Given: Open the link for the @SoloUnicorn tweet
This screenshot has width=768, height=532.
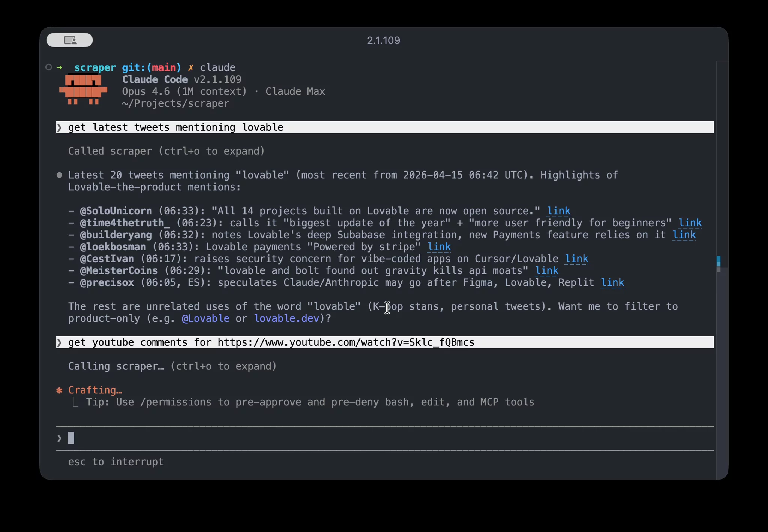Looking at the screenshot, I should click(558, 211).
